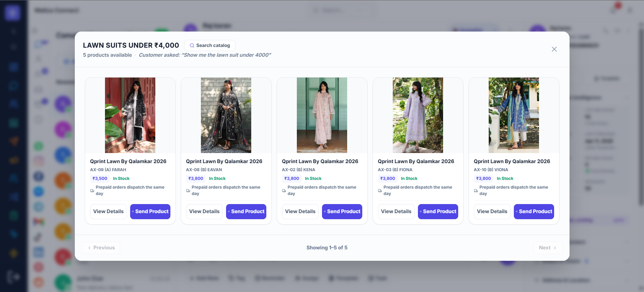Click the delivery truck icon on the VIONA card
This screenshot has height=292, width=644.
tap(476, 191)
